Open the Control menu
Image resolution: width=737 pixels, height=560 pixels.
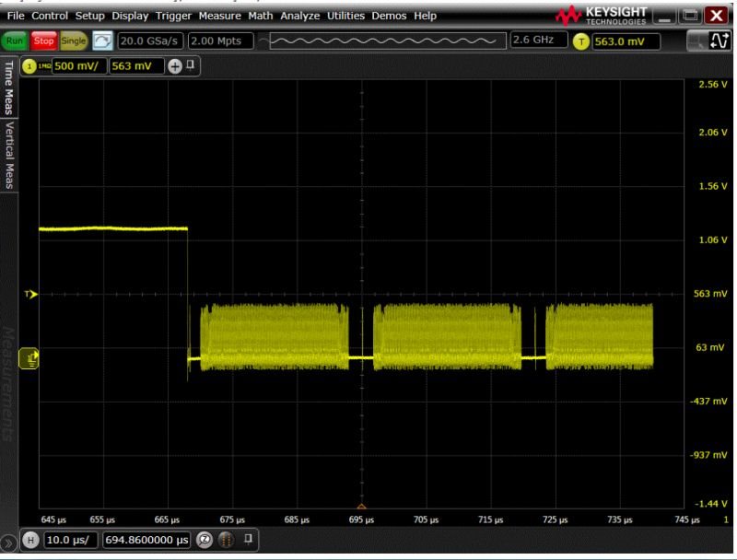50,16
